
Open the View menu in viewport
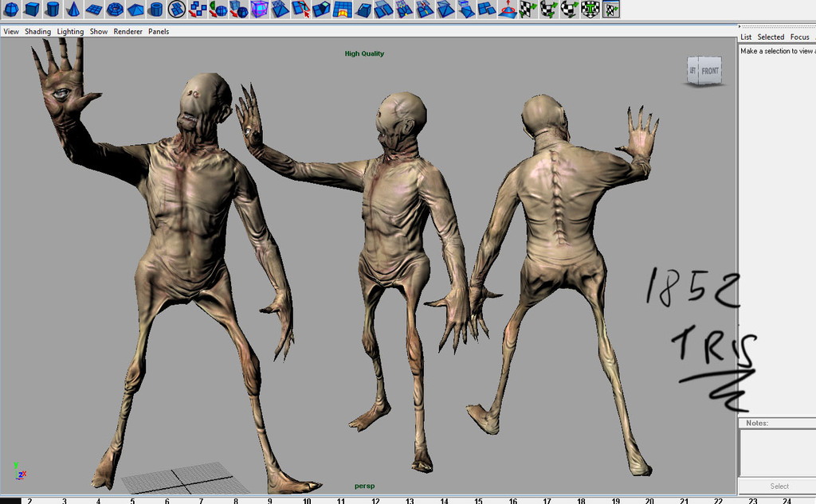pyautogui.click(x=11, y=32)
